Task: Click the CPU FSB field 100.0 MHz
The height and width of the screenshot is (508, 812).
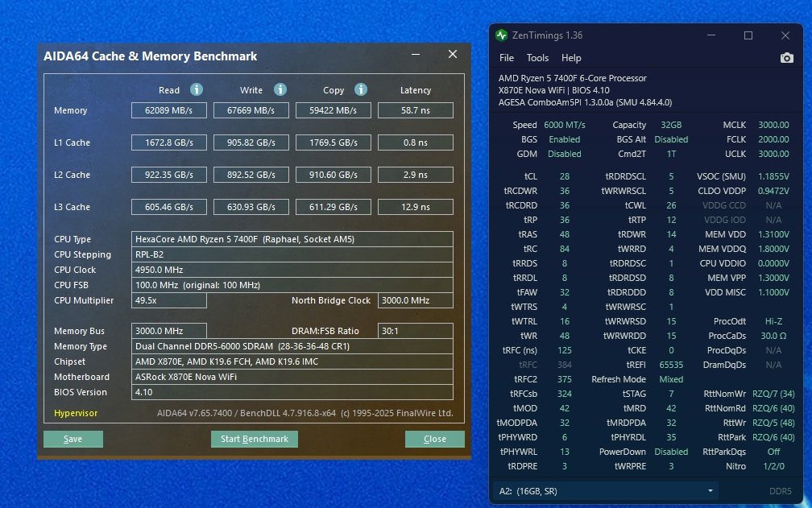Action: point(292,285)
